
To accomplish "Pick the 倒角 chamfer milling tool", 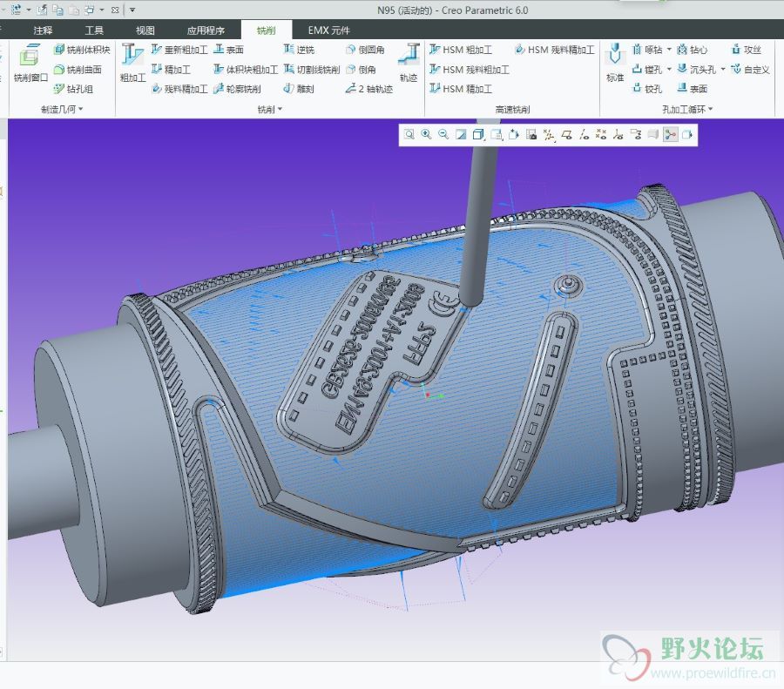I will 361,69.
